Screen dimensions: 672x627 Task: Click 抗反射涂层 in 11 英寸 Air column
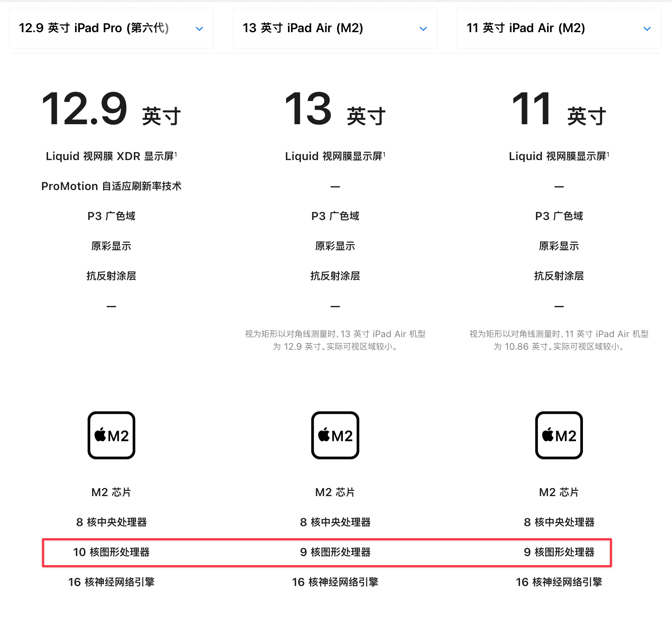click(559, 276)
